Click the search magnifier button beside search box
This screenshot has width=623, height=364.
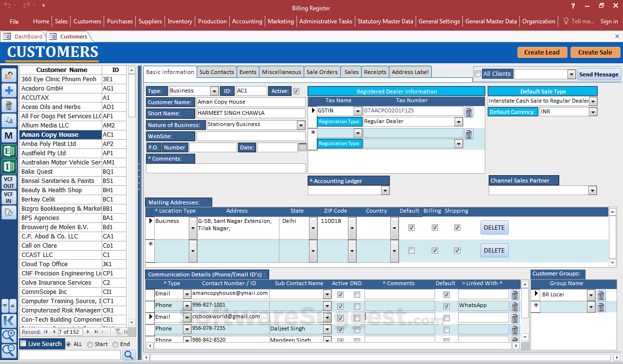(x=129, y=355)
